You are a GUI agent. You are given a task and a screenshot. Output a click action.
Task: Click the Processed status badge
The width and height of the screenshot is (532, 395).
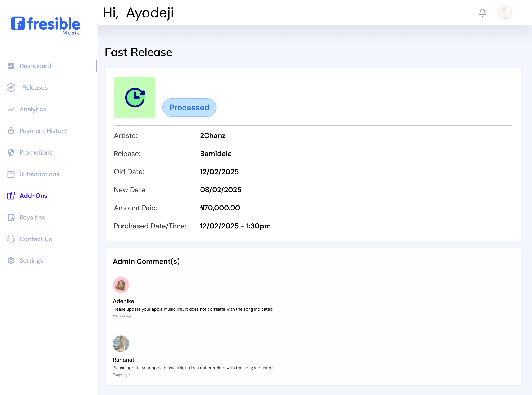coord(189,108)
